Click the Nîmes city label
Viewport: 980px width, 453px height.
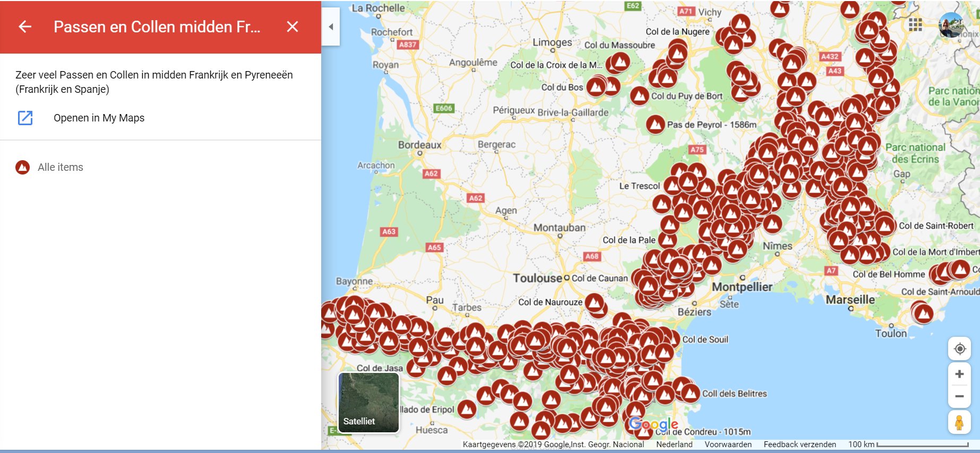(777, 246)
